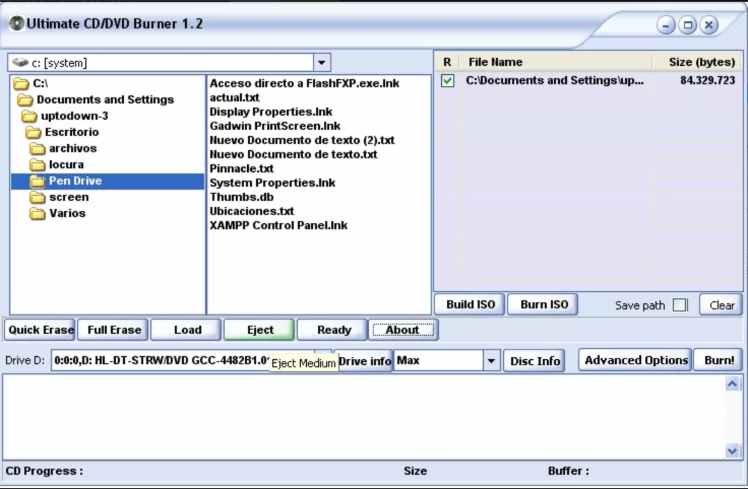The width and height of the screenshot is (748, 489).
Task: Open the About dialog
Action: [x=403, y=330]
